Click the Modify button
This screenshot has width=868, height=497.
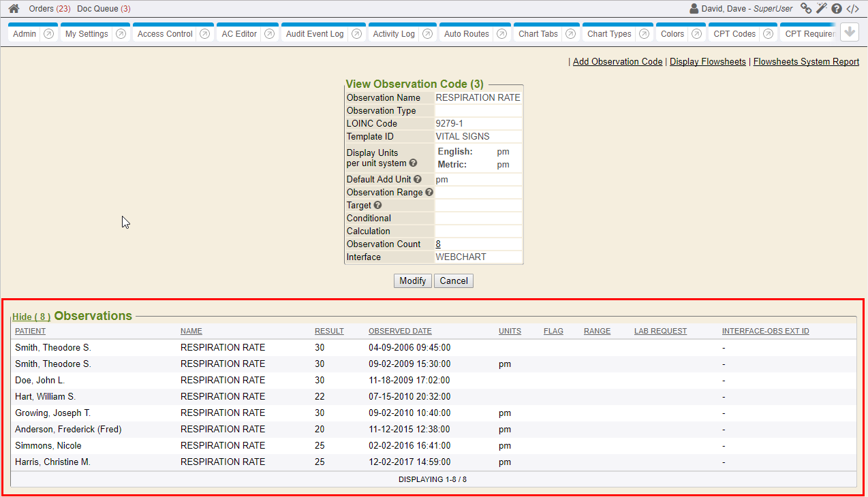click(x=412, y=281)
